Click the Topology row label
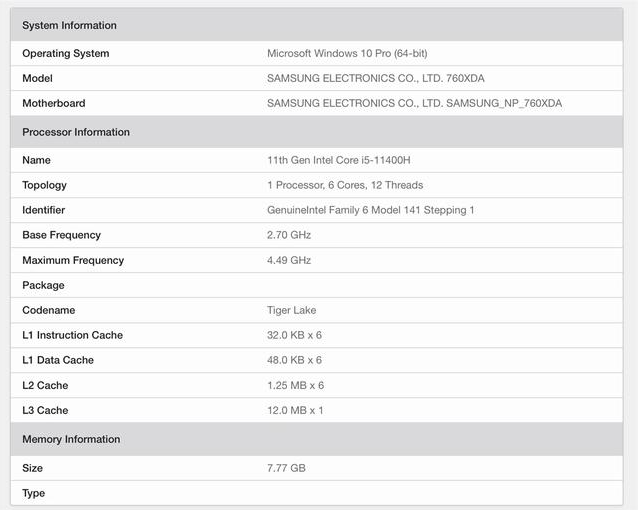638x510 pixels. pos(45,185)
